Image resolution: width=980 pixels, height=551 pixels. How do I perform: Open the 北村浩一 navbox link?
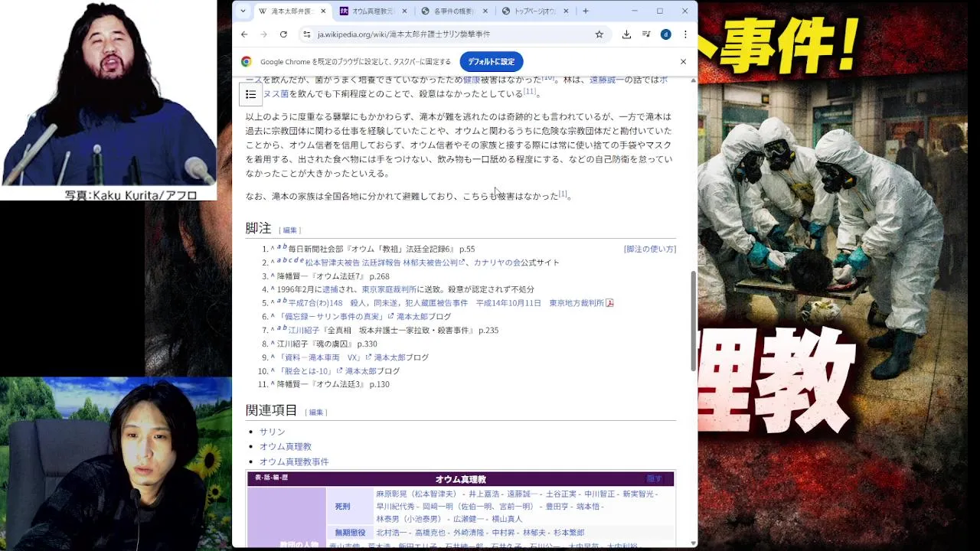point(393,533)
